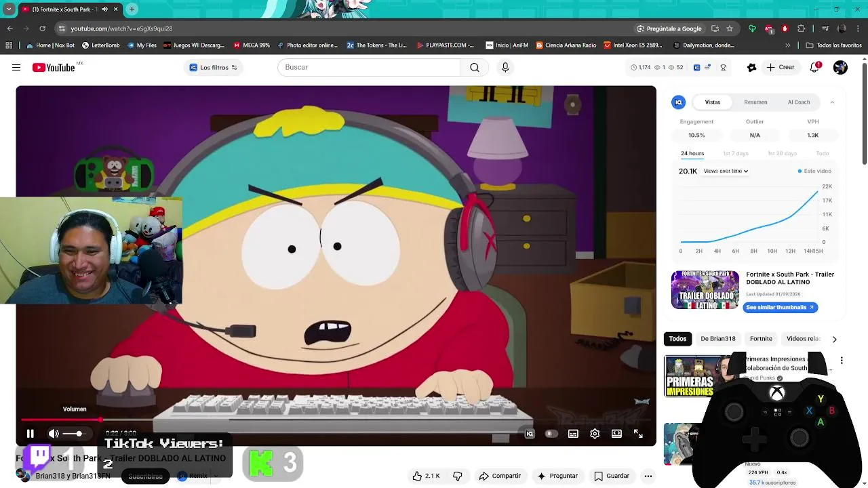Switch to the AI Coach tab
This screenshot has height=488, width=868.
(x=799, y=102)
